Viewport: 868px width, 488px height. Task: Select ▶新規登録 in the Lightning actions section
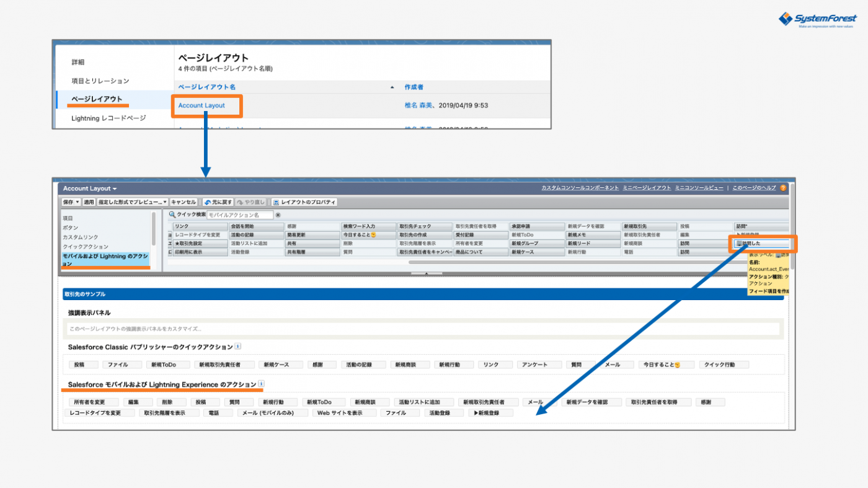click(491, 412)
